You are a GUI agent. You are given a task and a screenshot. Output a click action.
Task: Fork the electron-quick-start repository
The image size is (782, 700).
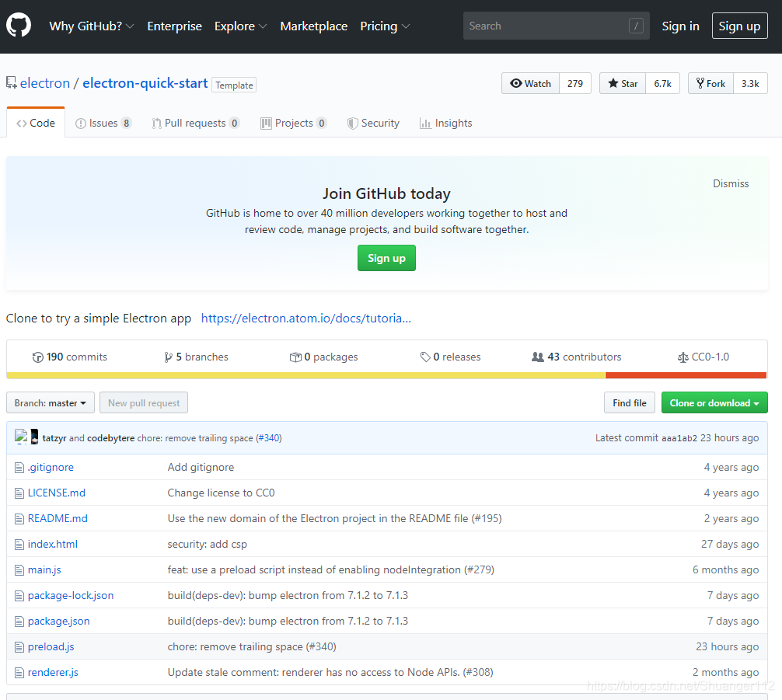pyautogui.click(x=710, y=83)
